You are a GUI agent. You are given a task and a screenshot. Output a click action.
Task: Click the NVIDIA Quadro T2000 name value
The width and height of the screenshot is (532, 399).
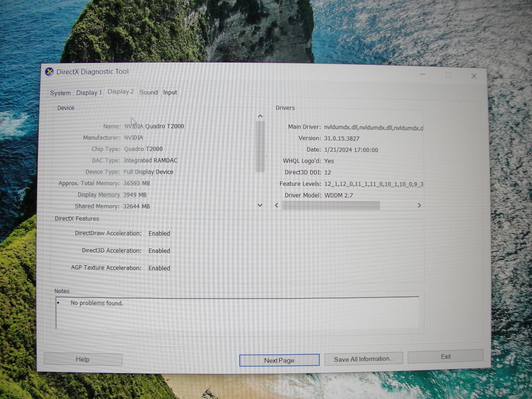click(154, 126)
